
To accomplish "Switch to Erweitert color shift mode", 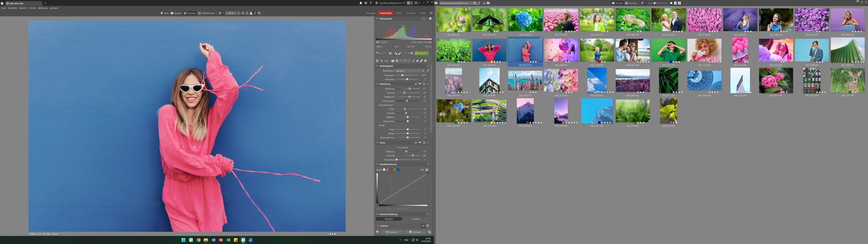I will click(x=416, y=219).
